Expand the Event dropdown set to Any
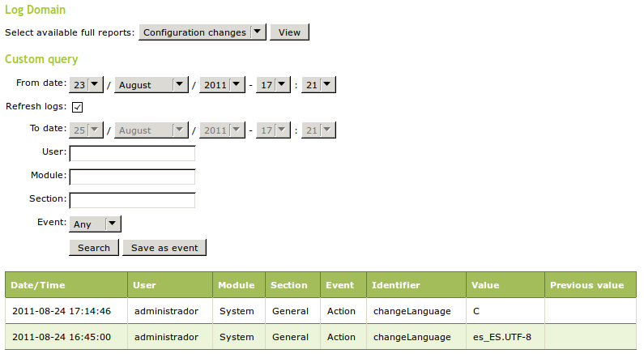Screen dimensions: 644x358 tap(96, 224)
